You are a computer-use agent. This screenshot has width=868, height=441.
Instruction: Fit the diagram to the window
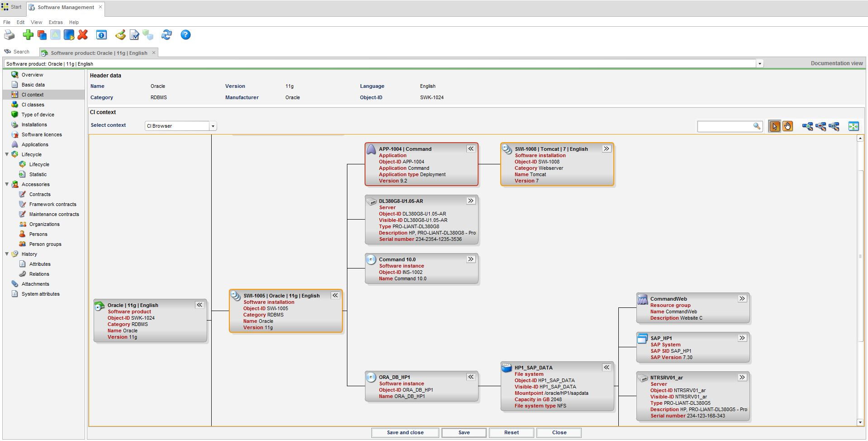[x=853, y=126]
